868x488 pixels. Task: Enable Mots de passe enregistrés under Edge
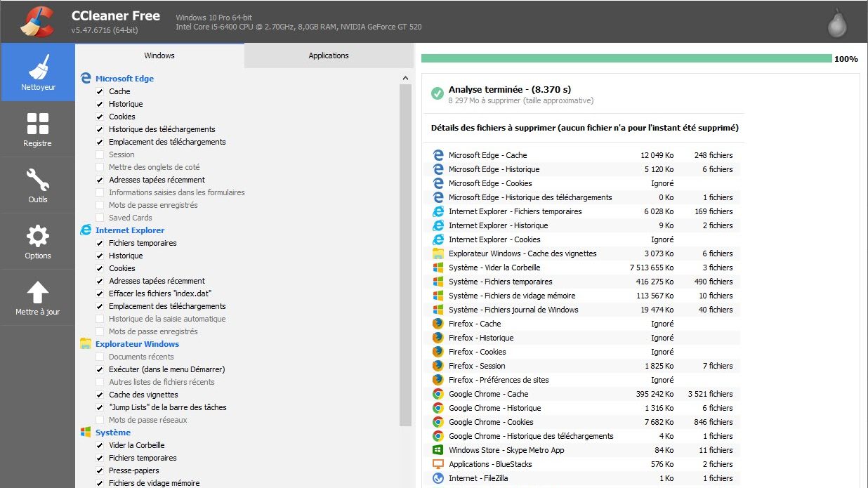[x=100, y=205]
